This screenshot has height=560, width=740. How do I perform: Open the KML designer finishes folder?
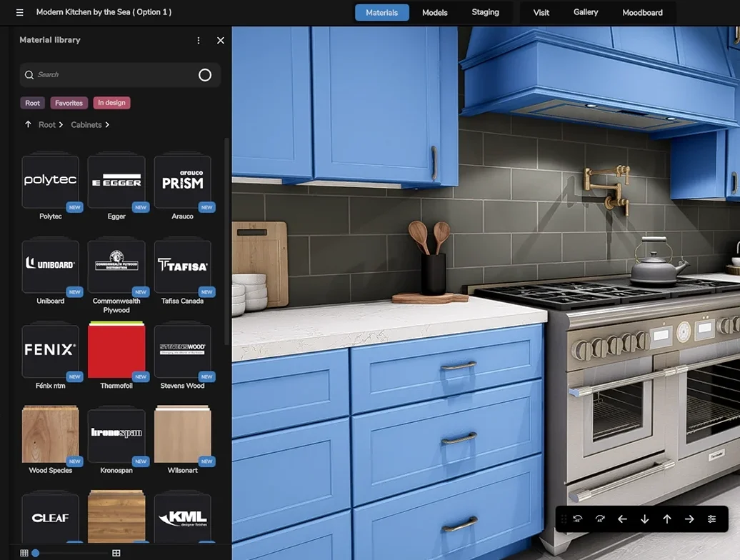point(183,517)
